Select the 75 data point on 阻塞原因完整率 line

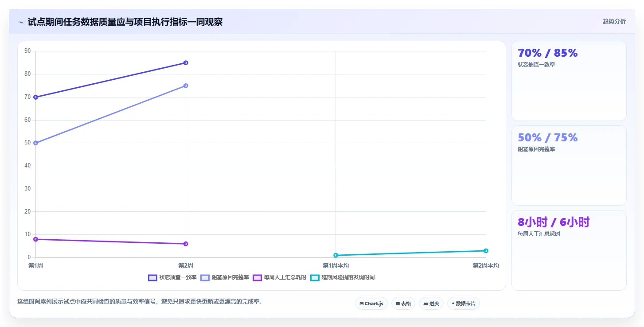[186, 86]
